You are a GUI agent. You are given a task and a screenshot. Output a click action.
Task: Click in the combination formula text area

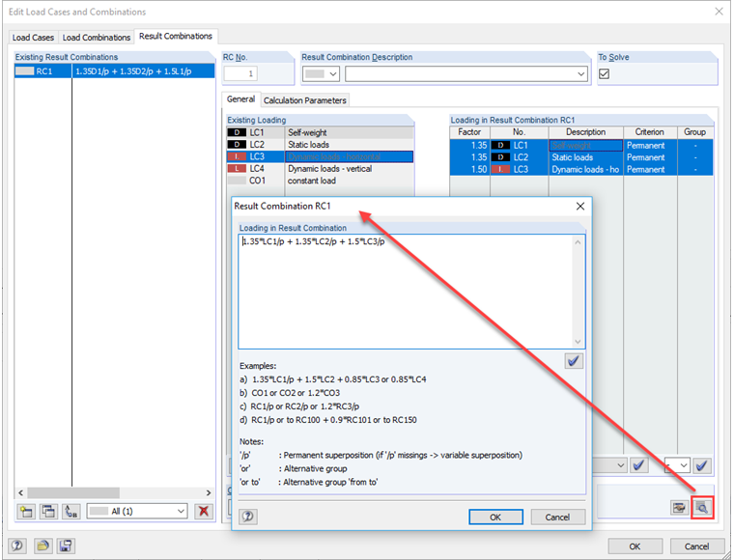tap(406, 292)
